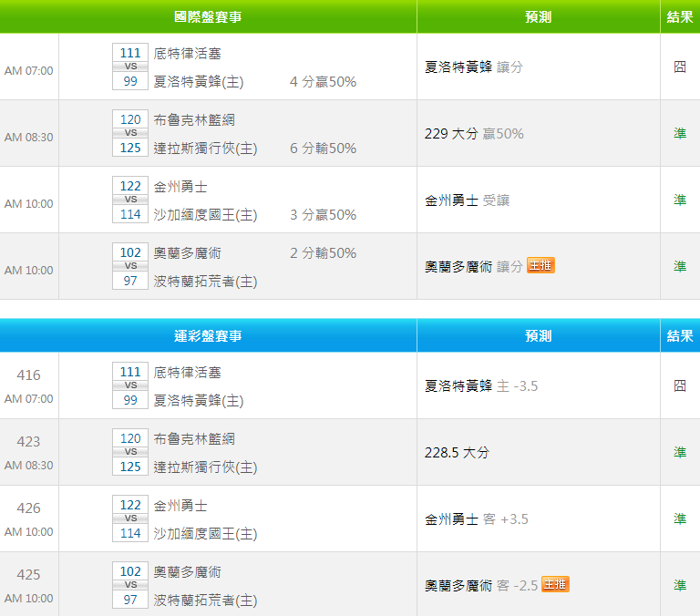Click the 229 大分 贏50% prediction
Screen dimensions: 700x616
pyautogui.click(x=474, y=133)
